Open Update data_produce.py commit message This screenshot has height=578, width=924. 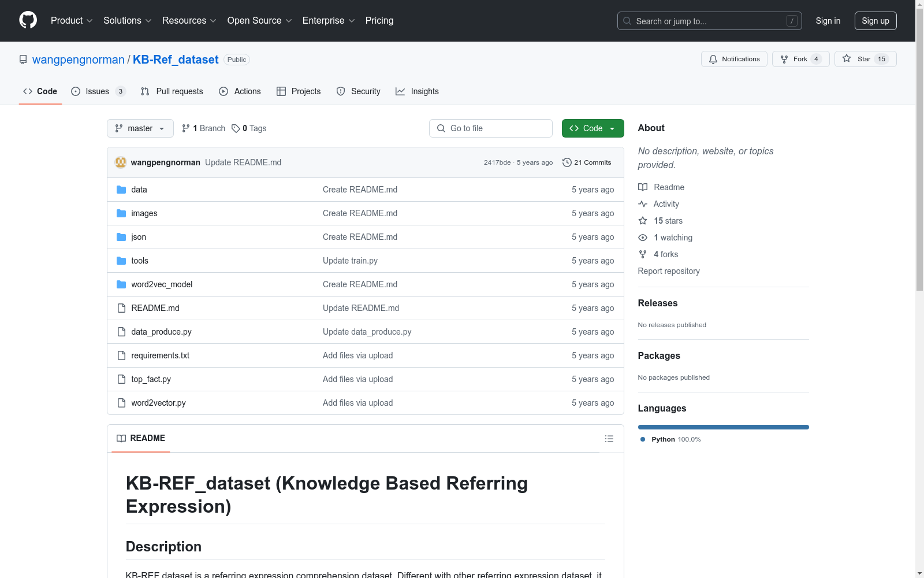tap(367, 332)
